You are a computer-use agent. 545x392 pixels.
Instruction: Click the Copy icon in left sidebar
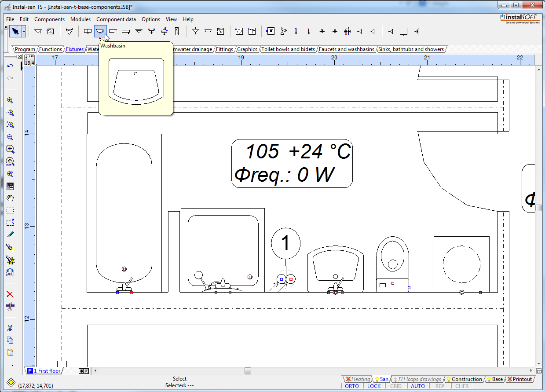point(10,340)
